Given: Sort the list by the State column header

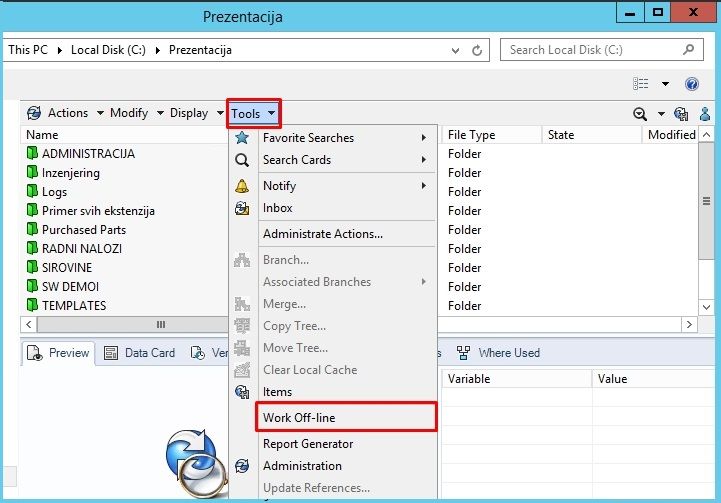Looking at the screenshot, I should [x=561, y=135].
